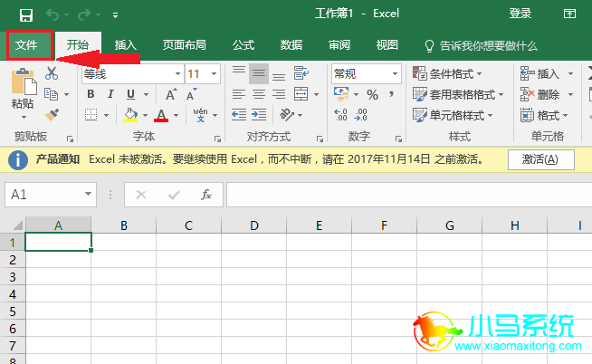Toggle Bottom Align for cells
Image resolution: width=592 pixels, height=364 pixels.
tap(279, 75)
